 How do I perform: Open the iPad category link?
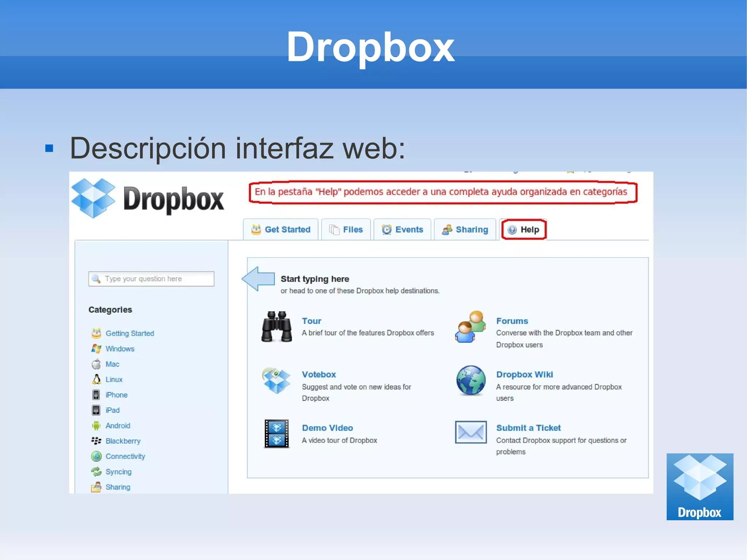pos(112,410)
